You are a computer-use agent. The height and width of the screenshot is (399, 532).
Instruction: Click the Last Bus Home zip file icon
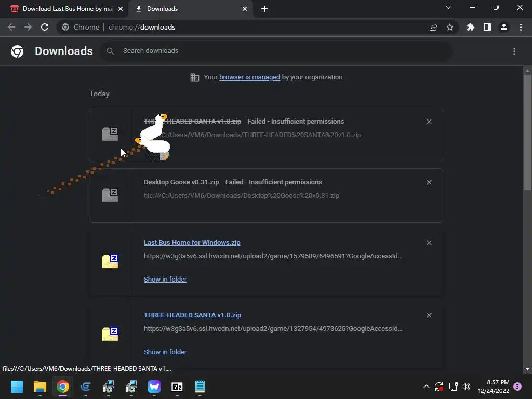click(x=110, y=261)
